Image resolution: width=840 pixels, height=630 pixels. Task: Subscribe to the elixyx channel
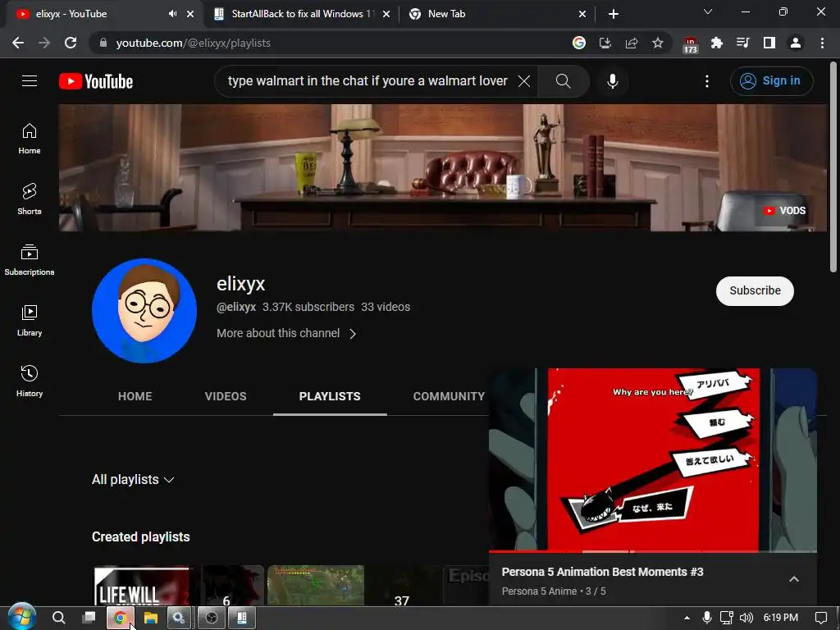(755, 291)
